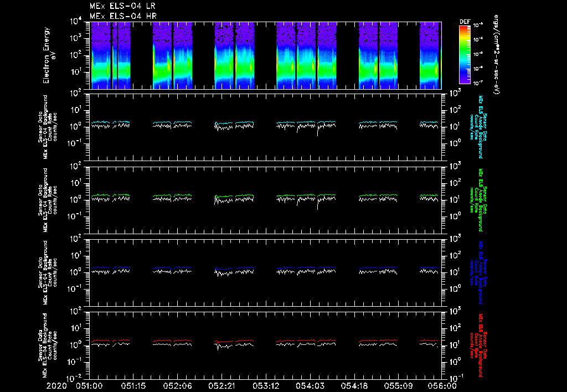Image resolution: width=567 pixels, height=392 pixels.
Task: Select the green Anode Background legend label
Action: [478, 200]
